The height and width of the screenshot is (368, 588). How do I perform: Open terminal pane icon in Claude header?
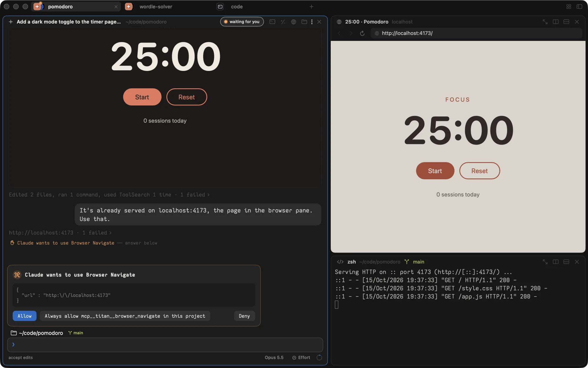pyautogui.click(x=272, y=22)
